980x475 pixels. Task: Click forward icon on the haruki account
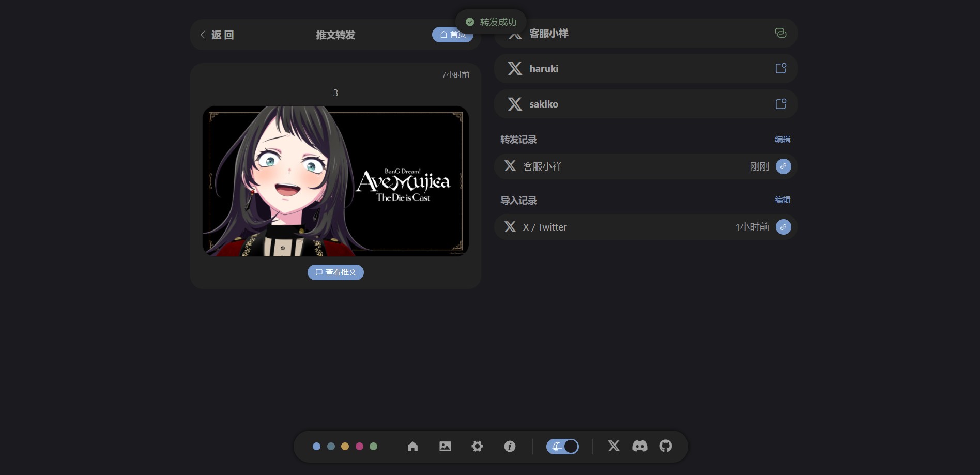tap(780, 68)
